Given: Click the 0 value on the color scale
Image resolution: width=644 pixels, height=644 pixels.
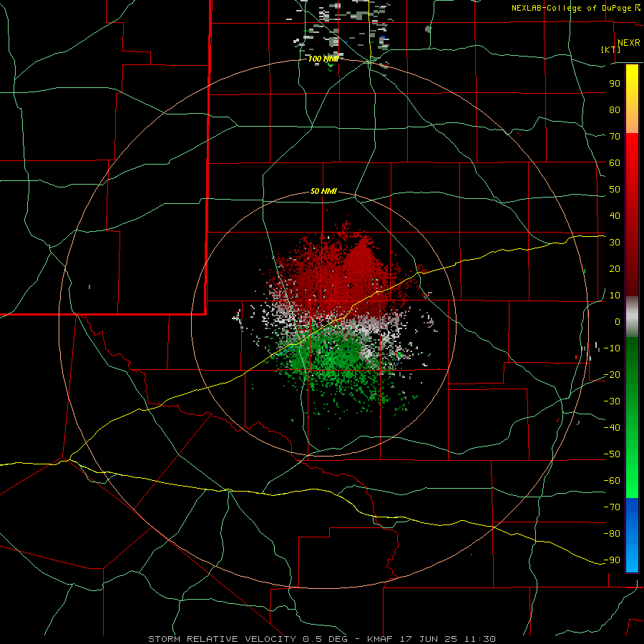Looking at the screenshot, I should point(618,321).
